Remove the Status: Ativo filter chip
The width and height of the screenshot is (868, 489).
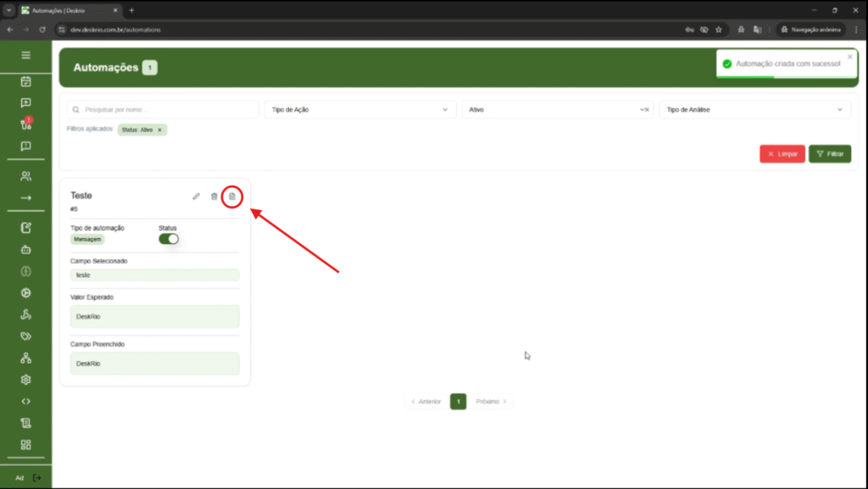click(159, 130)
